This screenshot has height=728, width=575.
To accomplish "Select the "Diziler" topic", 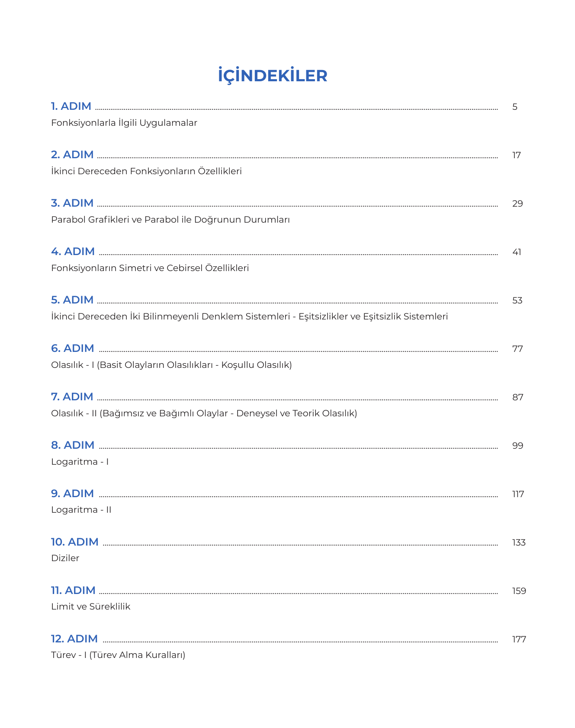I will coord(65,558).
